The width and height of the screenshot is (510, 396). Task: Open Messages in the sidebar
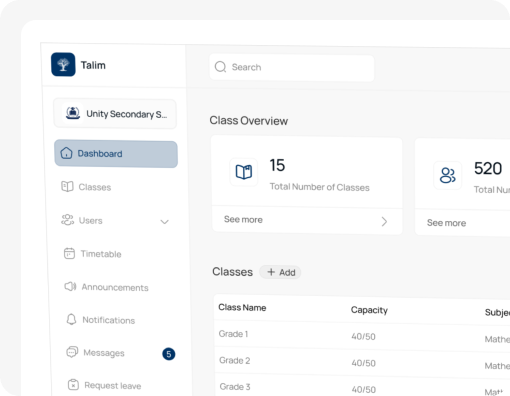click(104, 353)
